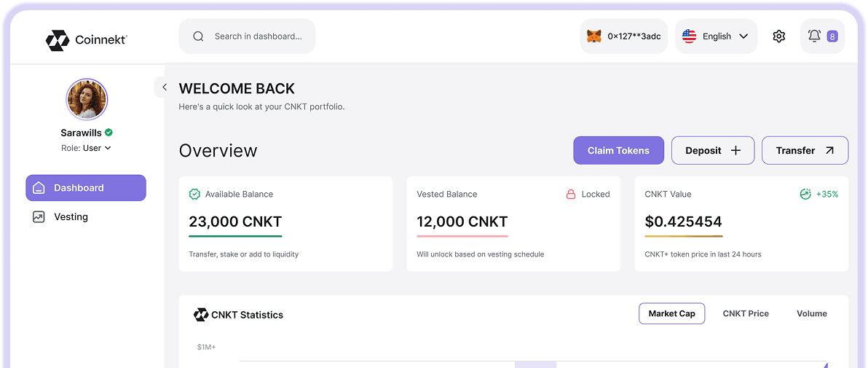This screenshot has height=368, width=868.
Task: Click the Coinnekt logo icon
Action: tap(58, 40)
